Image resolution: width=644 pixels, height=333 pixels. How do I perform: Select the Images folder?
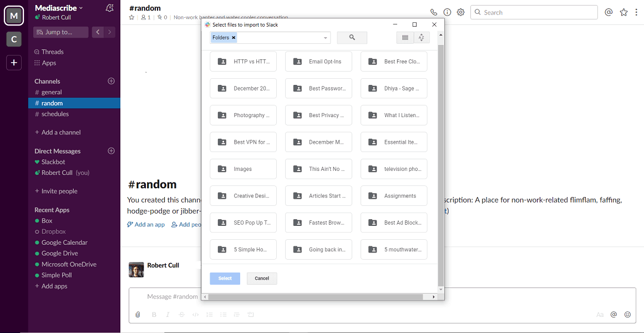[243, 169]
